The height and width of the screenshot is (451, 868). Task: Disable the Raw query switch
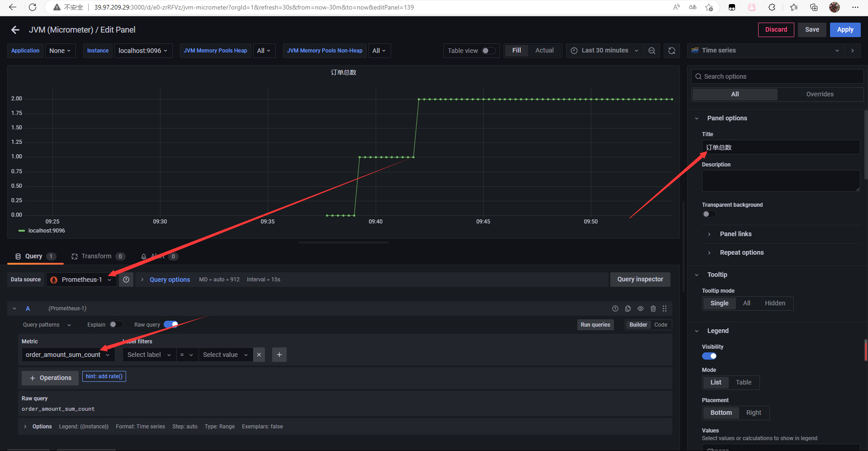(x=171, y=324)
